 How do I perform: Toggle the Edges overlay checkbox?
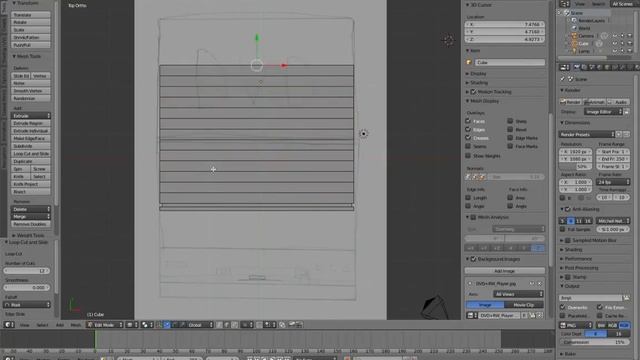(x=468, y=129)
